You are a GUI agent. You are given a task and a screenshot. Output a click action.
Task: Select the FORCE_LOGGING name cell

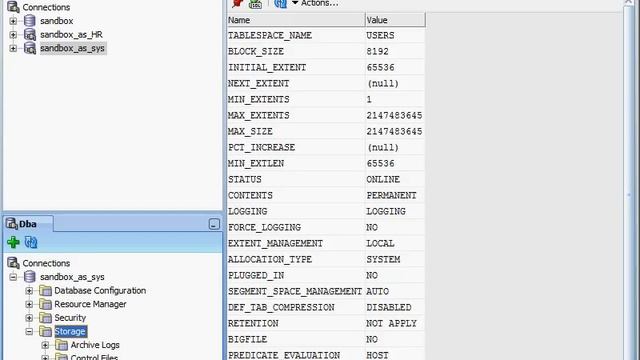point(296,227)
